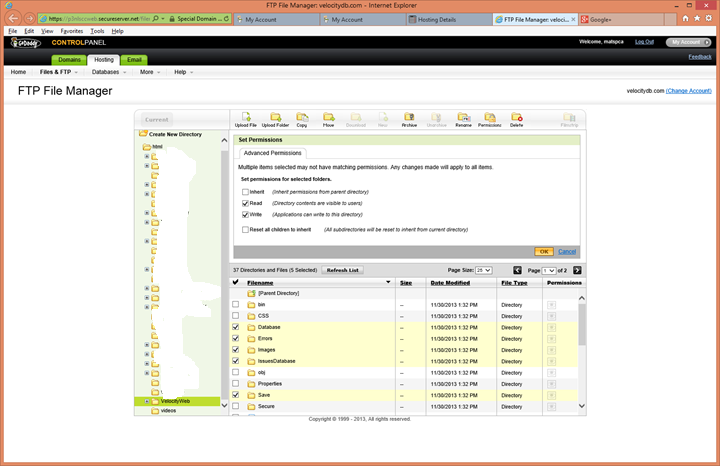720x466 pixels.
Task: Check the CSS folder checkbox
Action: [x=236, y=316]
